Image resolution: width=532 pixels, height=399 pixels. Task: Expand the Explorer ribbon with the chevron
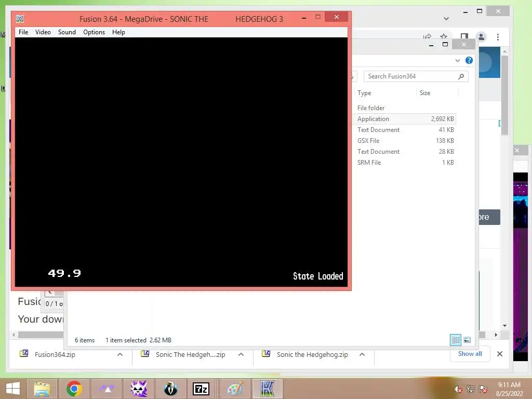coord(457,60)
